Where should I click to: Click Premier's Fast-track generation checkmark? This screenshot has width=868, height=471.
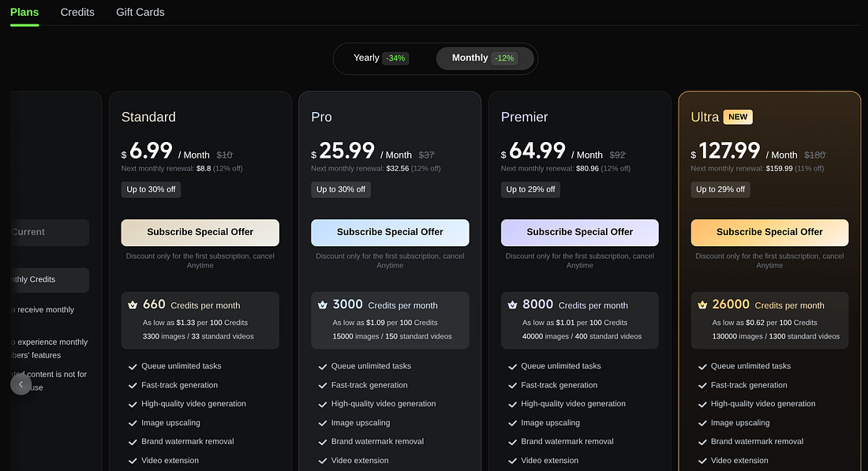pos(513,385)
